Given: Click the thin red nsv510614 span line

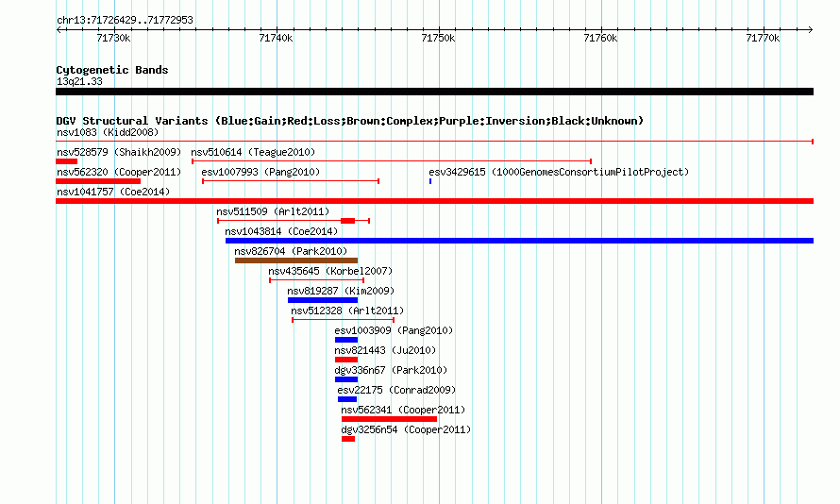Looking at the screenshot, I should coord(392,161).
